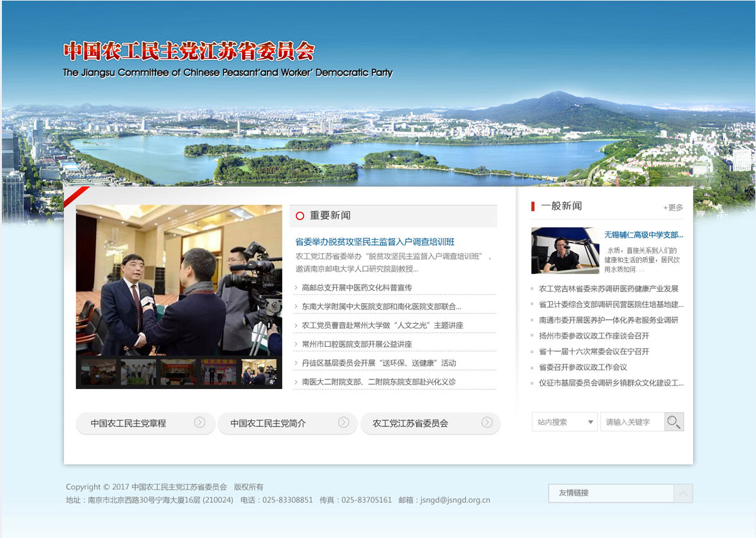
Task: Click the red circle icon beside 重要新闻
Action: pyautogui.click(x=300, y=216)
